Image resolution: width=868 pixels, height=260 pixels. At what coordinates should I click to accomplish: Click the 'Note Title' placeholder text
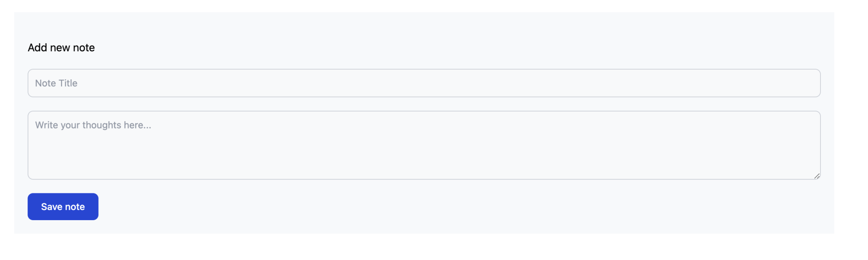pyautogui.click(x=56, y=83)
